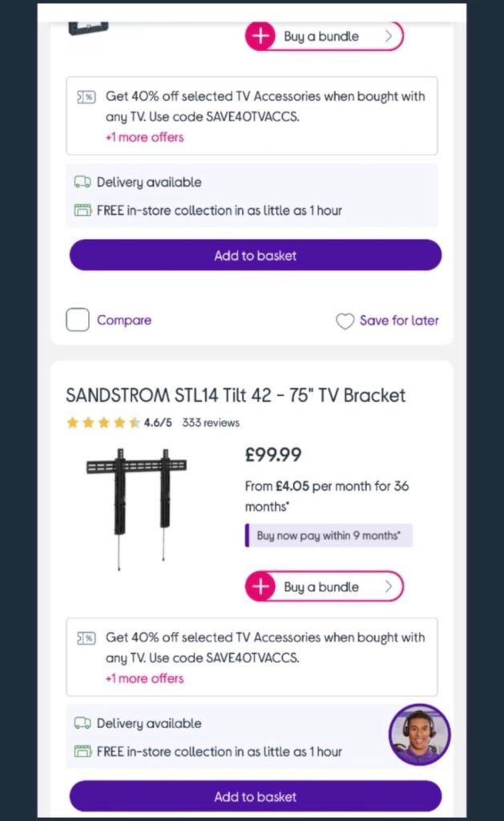The width and height of the screenshot is (504, 821).
Task: Click the plus icon on the second Buy a bundle
Action: pyautogui.click(x=261, y=586)
